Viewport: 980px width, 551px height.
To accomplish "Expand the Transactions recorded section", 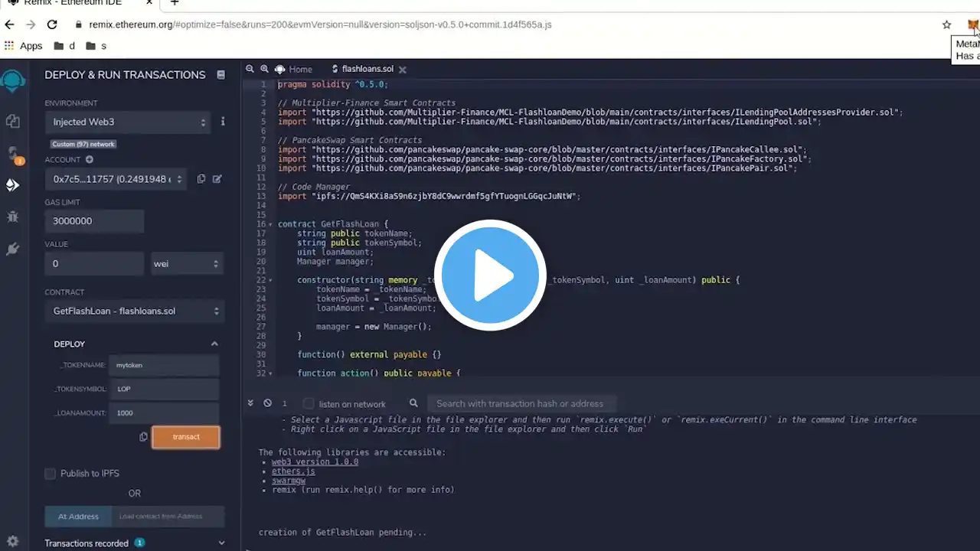I will tap(136, 543).
